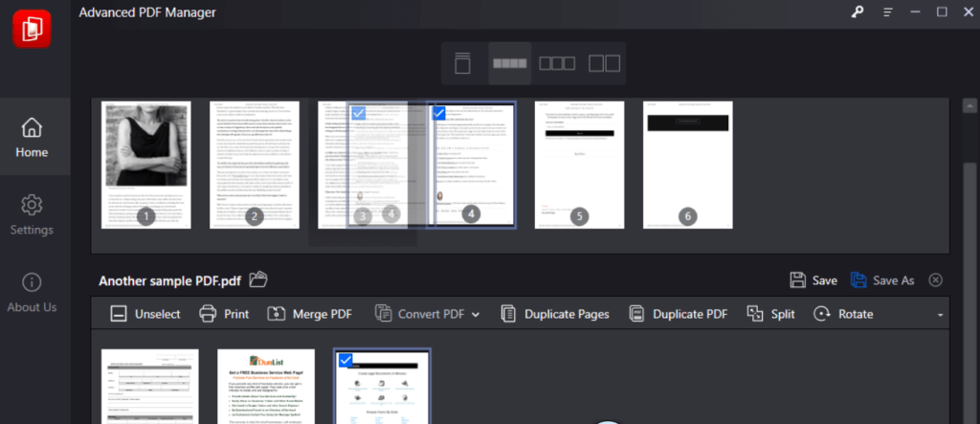
Task: Click the Save button label
Action: 824,280
